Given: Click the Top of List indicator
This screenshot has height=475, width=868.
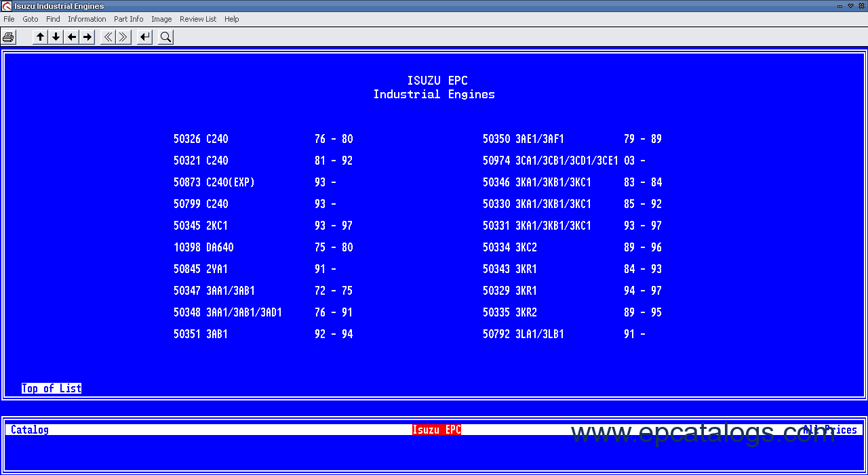Looking at the screenshot, I should tap(52, 388).
